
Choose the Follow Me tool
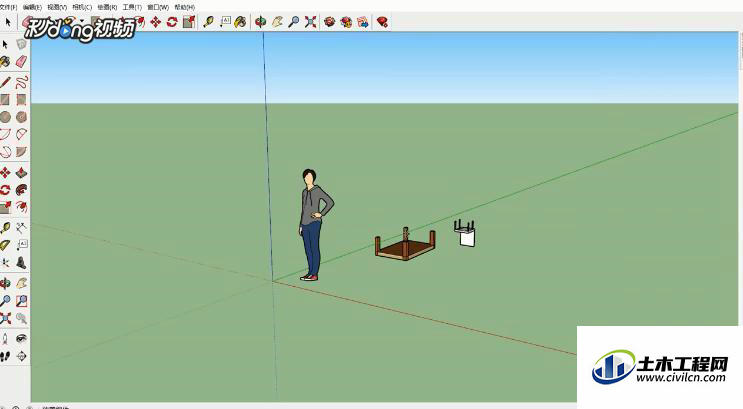(21, 190)
